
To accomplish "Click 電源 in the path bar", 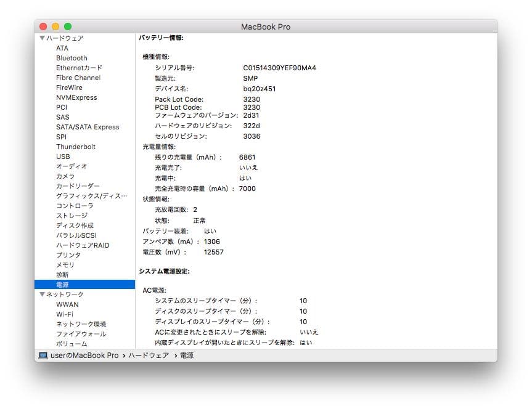I will [187, 356].
